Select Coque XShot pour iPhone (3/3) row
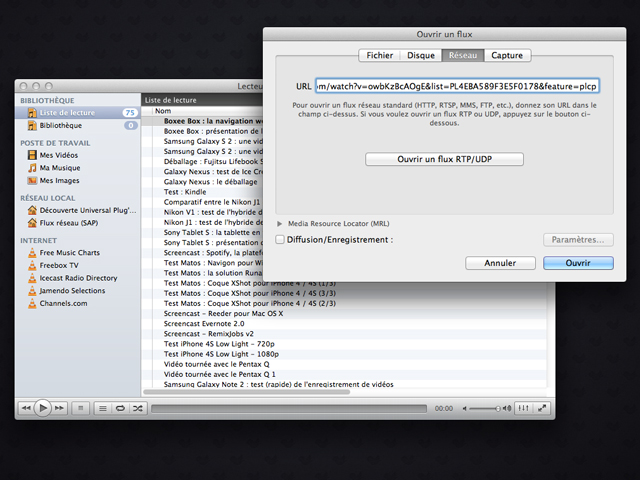The height and width of the screenshot is (480, 640). click(x=344, y=293)
